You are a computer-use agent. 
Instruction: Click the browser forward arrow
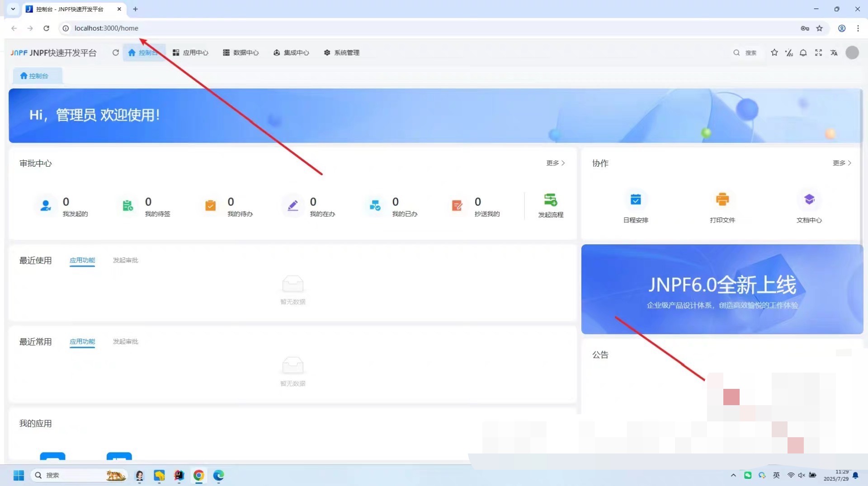tap(30, 28)
